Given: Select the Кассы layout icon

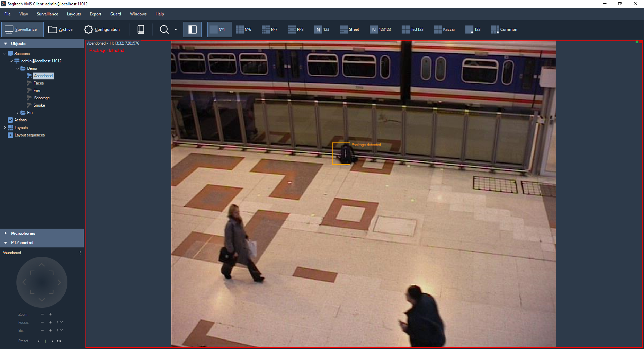Looking at the screenshot, I should point(438,30).
